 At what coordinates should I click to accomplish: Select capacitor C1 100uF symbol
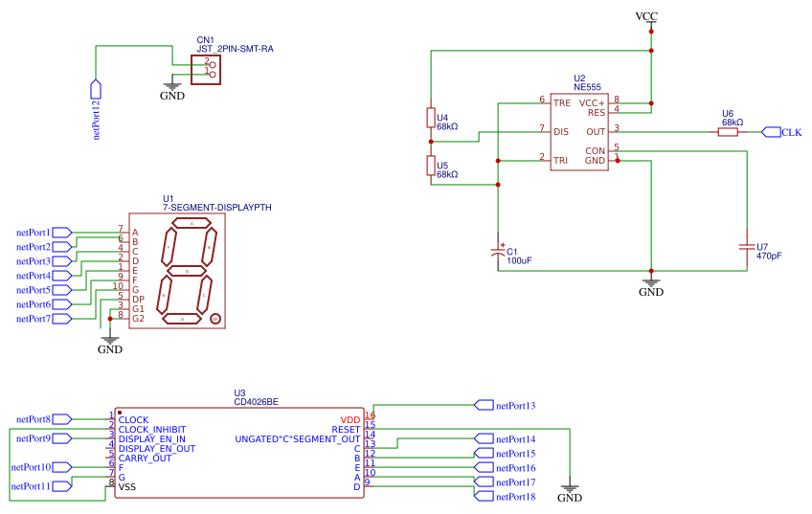498,251
